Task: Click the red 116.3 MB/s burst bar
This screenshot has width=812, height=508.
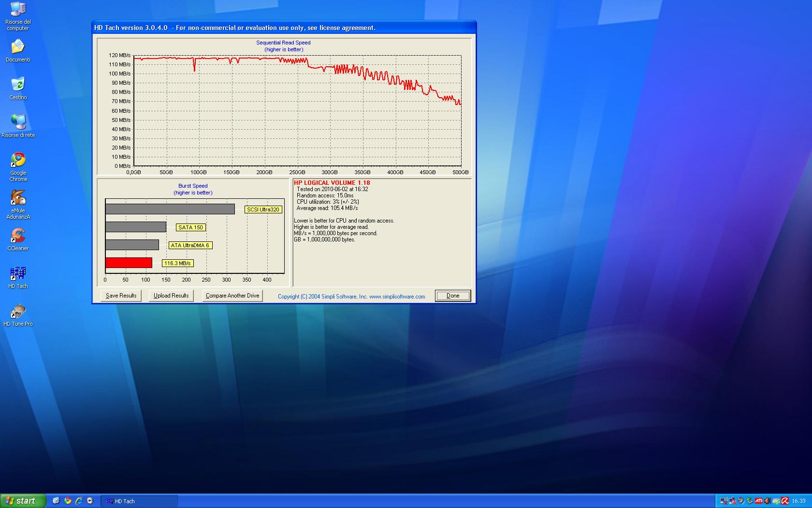Action: coord(129,263)
